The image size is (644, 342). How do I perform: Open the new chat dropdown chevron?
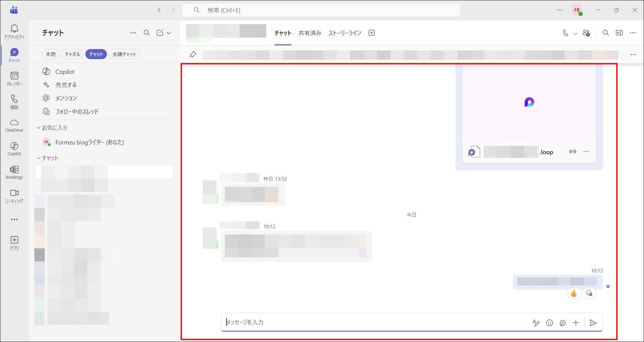pos(169,33)
